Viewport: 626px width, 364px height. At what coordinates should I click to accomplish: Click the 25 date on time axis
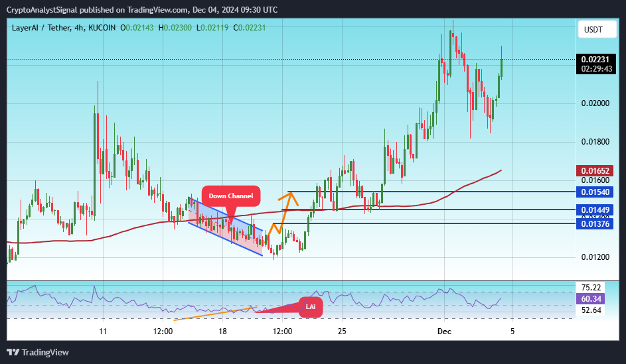click(x=342, y=332)
